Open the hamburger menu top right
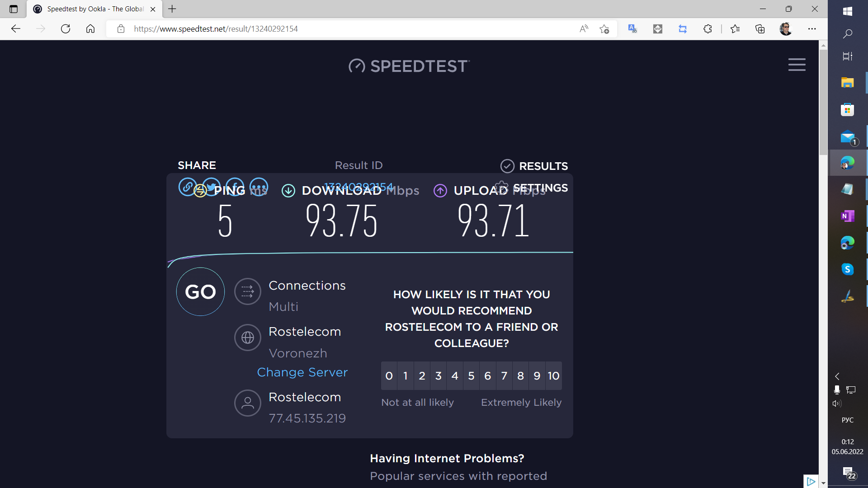Viewport: 868px width, 488px height. [797, 64]
